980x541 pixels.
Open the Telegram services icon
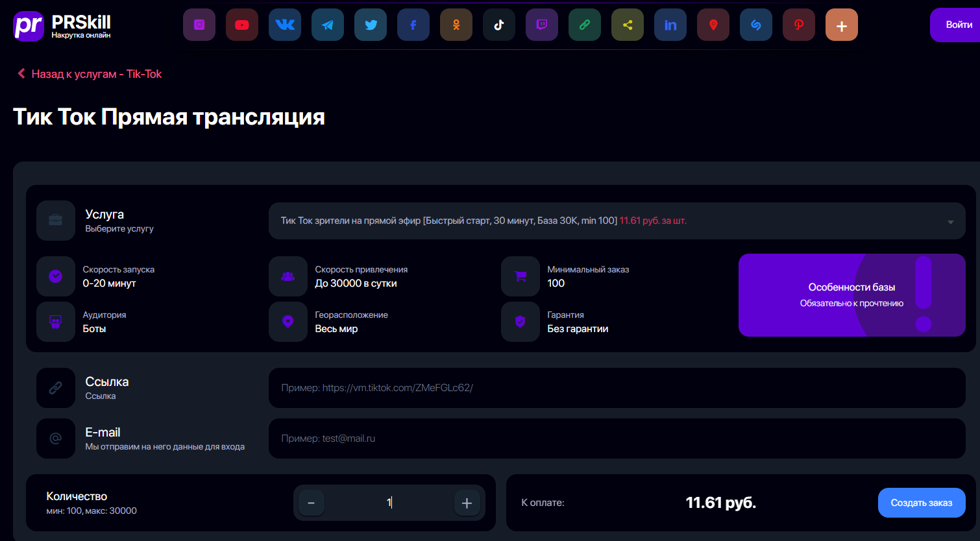coord(328,25)
